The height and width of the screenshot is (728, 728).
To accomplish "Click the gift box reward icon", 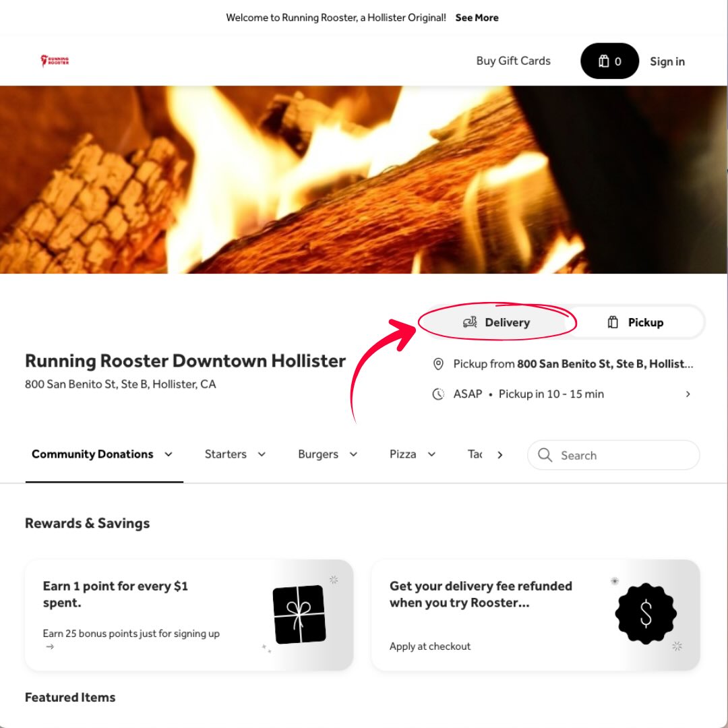I will [x=299, y=614].
